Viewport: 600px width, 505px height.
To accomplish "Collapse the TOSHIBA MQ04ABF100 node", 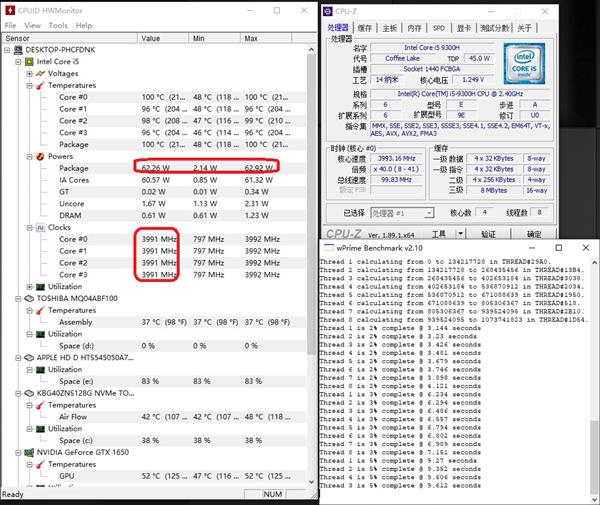I will point(18,298).
